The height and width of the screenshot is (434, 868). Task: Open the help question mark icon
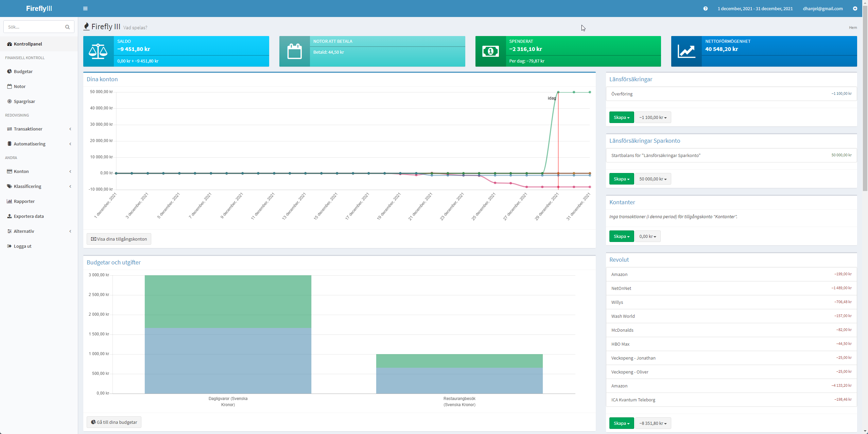tap(705, 8)
